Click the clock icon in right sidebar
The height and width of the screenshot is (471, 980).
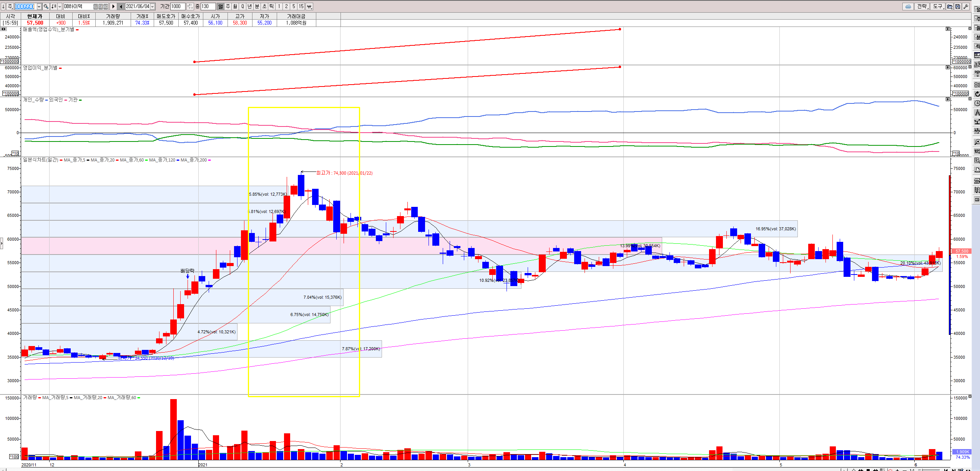pyautogui.click(x=977, y=103)
